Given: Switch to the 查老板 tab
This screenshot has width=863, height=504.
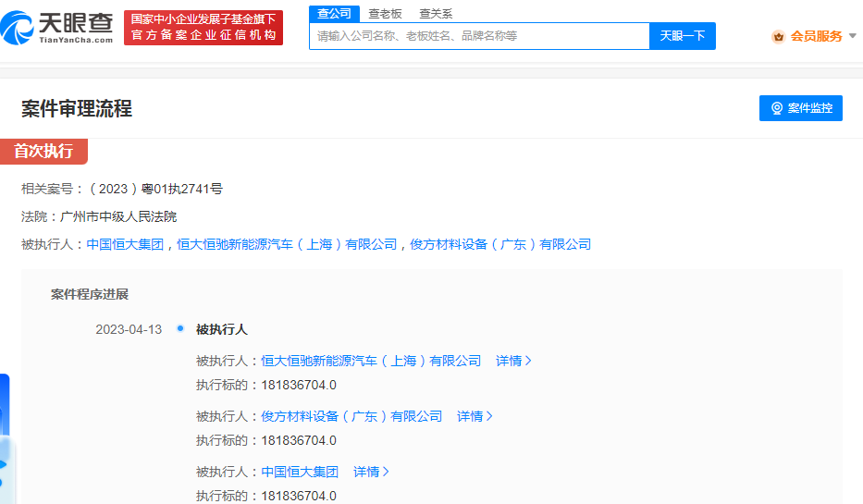Looking at the screenshot, I should 386,14.
